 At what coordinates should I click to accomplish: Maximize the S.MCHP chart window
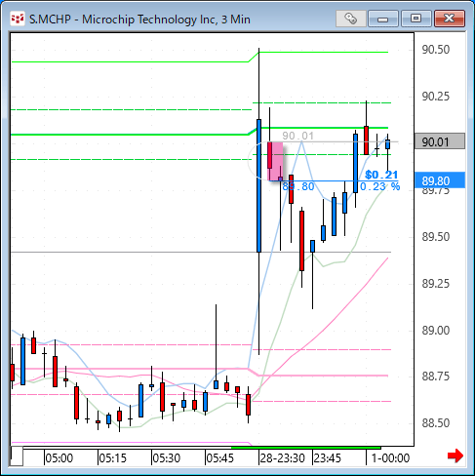(416, 19)
